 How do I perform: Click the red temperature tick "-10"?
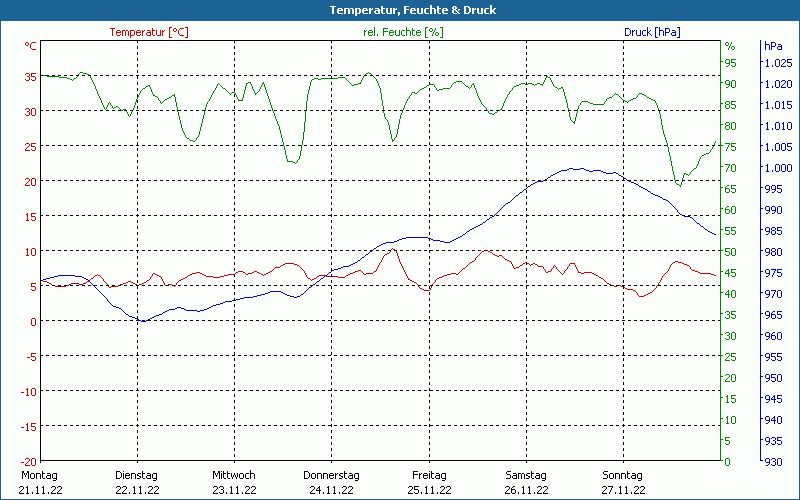(29, 392)
